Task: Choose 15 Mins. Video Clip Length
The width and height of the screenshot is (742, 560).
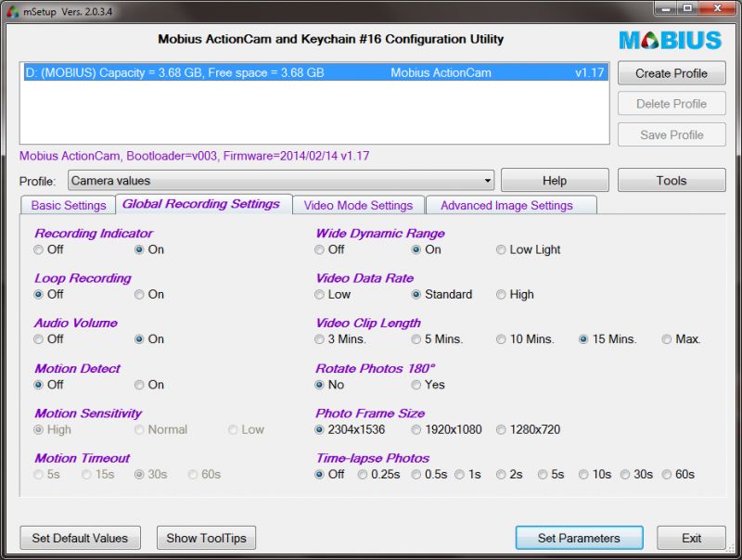Action: point(608,339)
